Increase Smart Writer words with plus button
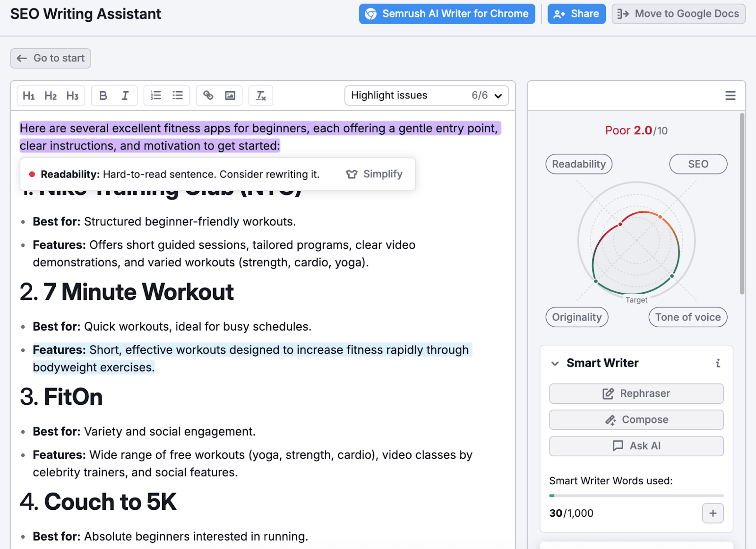This screenshot has width=756, height=549. click(x=713, y=513)
